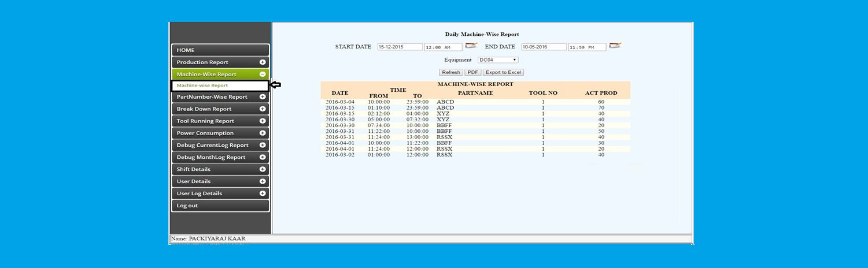The width and height of the screenshot is (868, 268).
Task: Expand Tool Running Report plus icon
Action: [x=263, y=121]
